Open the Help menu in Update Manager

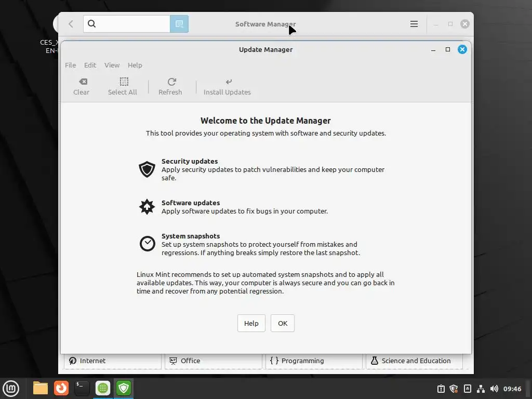135,65
